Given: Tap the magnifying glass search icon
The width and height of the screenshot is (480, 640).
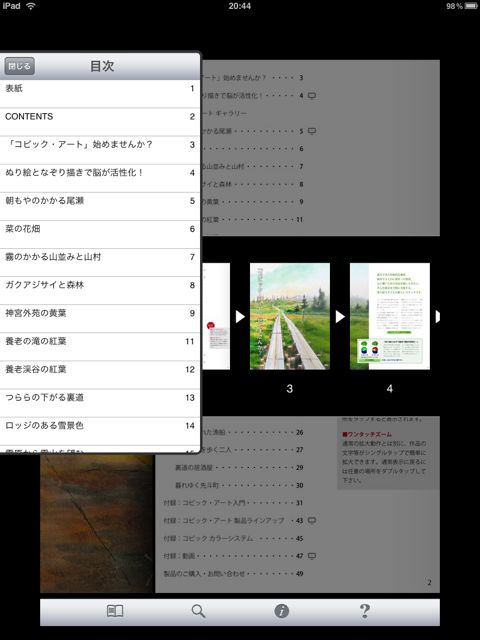Looking at the screenshot, I should click(198, 611).
